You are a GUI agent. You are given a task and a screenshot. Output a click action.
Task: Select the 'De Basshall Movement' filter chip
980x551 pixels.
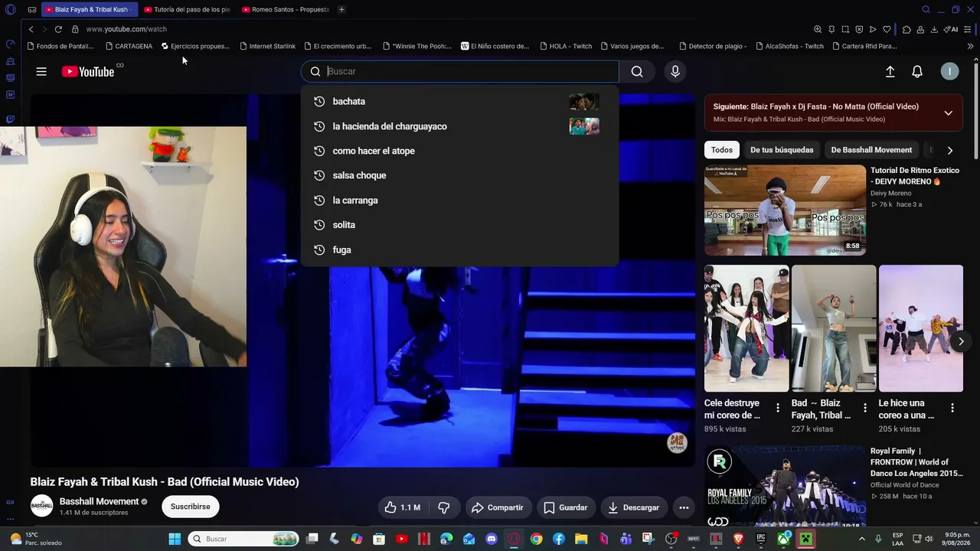(871, 150)
